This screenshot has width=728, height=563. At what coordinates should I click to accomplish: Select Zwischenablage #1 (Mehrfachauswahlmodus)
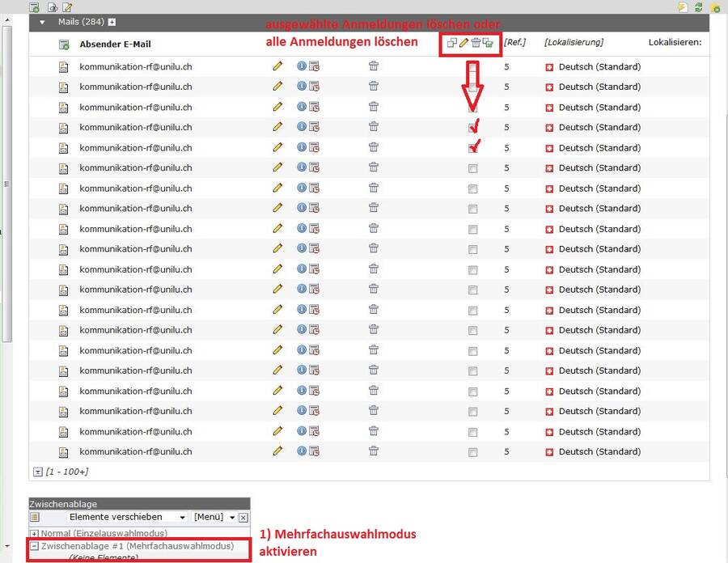pos(138,546)
